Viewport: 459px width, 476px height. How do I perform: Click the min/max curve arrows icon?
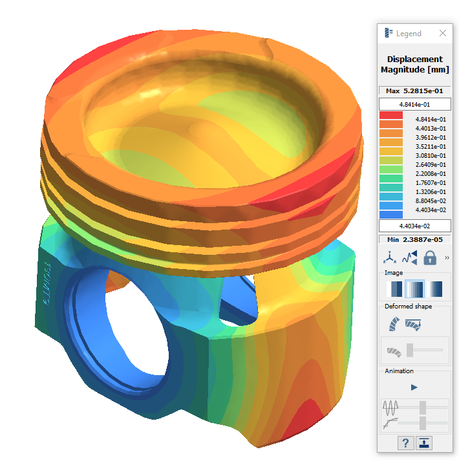point(410,258)
